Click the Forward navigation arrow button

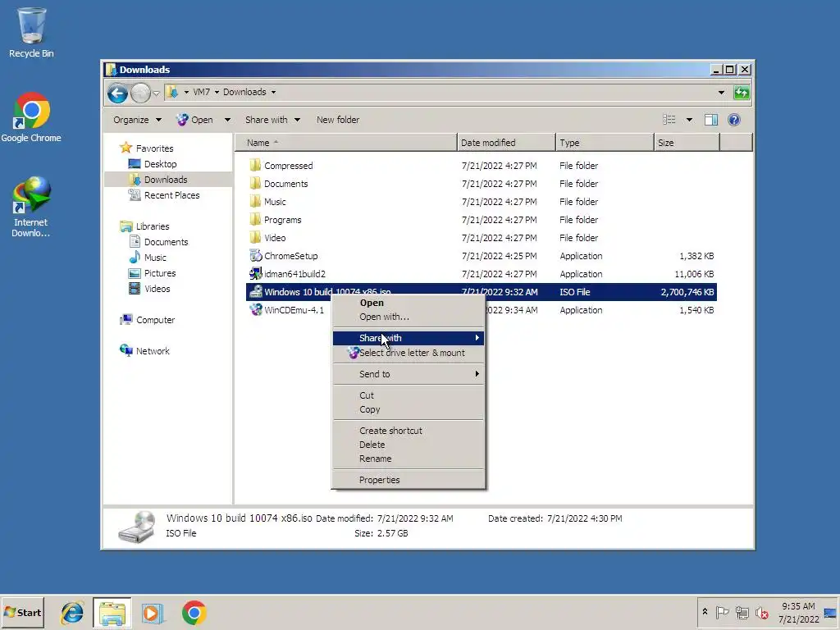coord(140,94)
